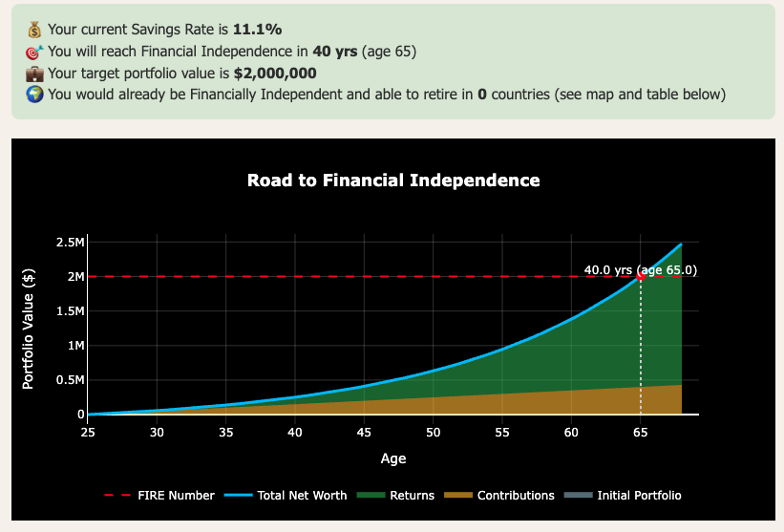Click the '(see map and table below)' text
Screen dimensions: 784x532
(640, 95)
